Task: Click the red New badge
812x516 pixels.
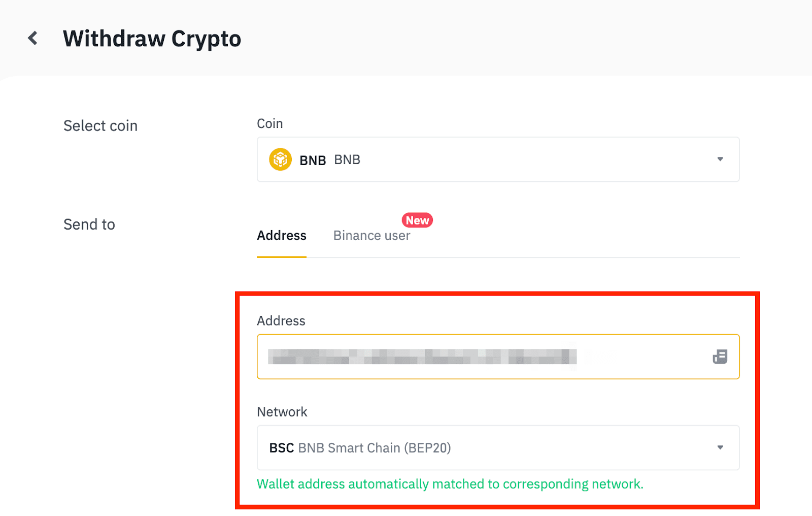Action: (x=417, y=220)
